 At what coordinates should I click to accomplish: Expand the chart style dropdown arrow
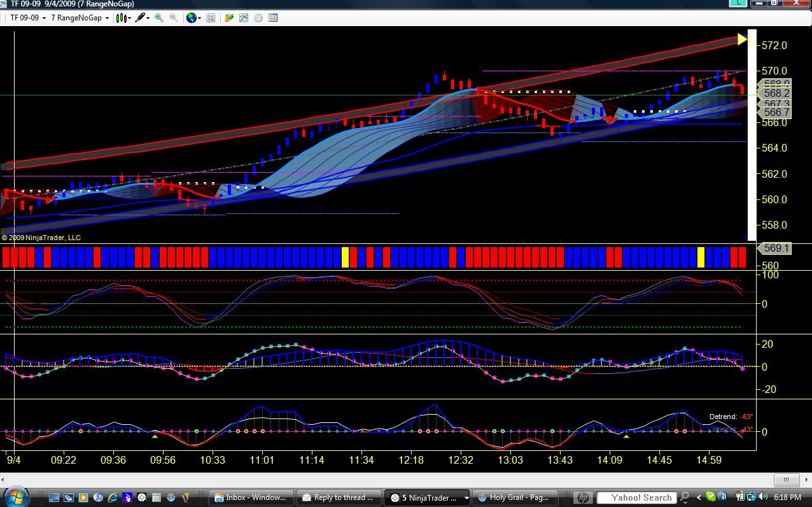point(129,18)
